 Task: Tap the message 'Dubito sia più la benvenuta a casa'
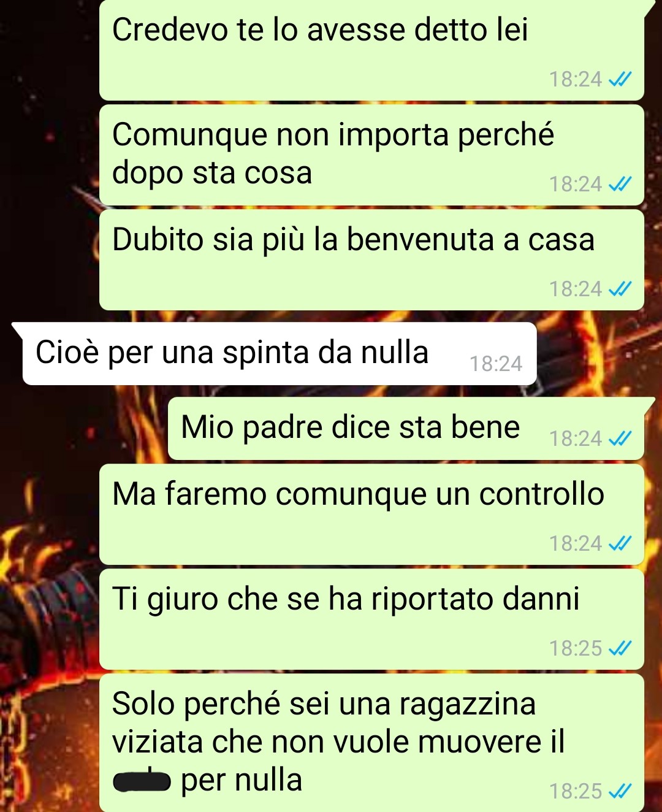point(371,259)
